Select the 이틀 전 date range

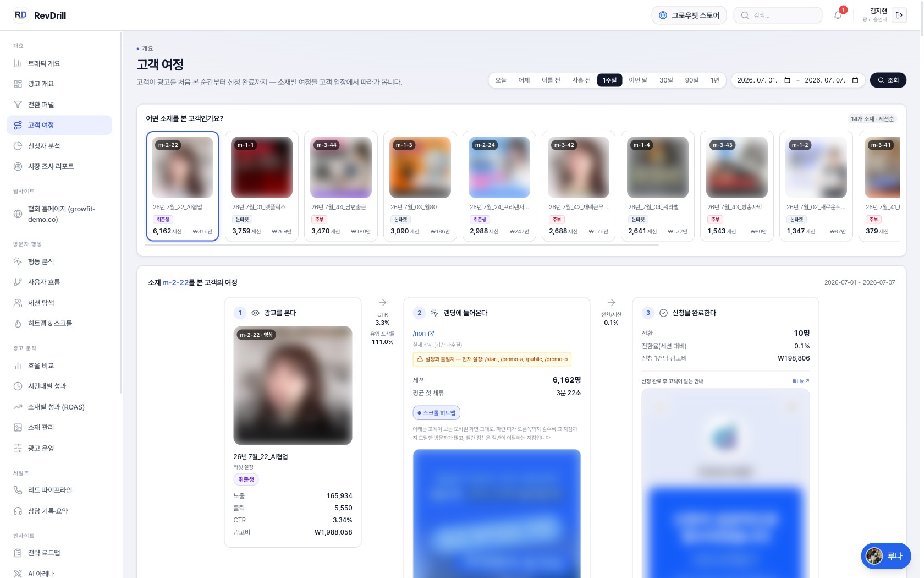pyautogui.click(x=551, y=80)
